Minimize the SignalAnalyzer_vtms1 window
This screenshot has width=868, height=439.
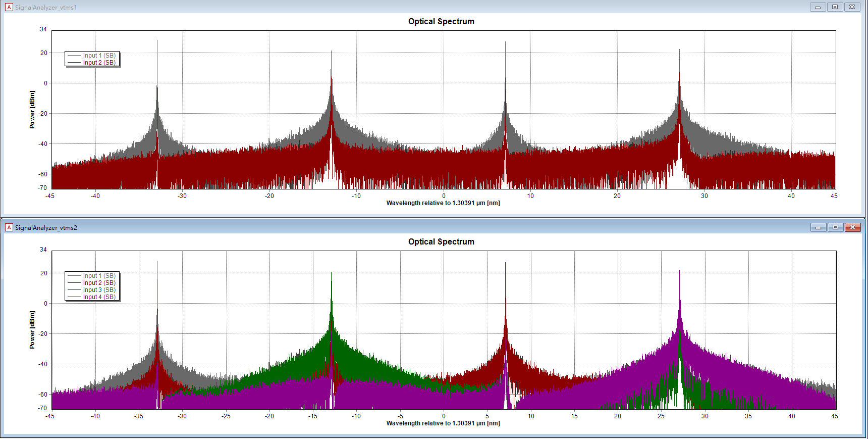(x=818, y=7)
